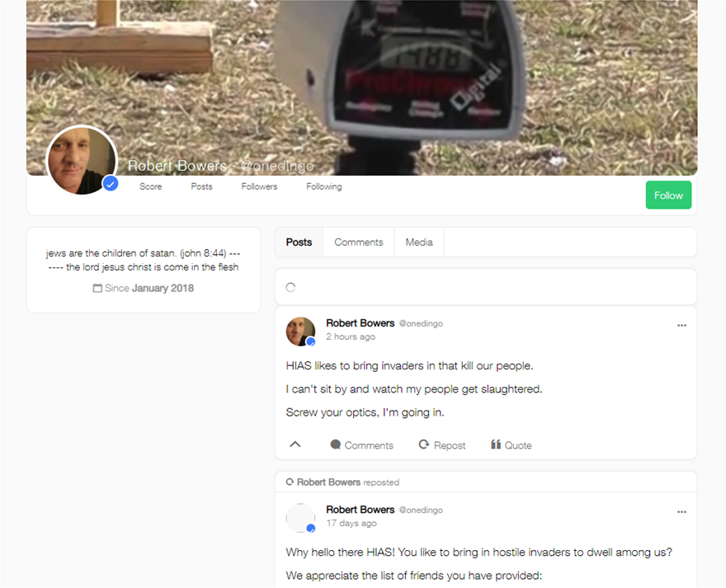Click the loading spinner above the posts
Viewport: 726px width, 588px height.
point(290,288)
